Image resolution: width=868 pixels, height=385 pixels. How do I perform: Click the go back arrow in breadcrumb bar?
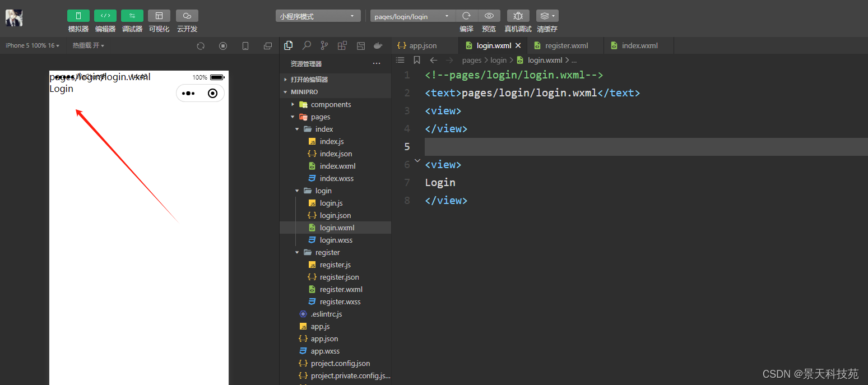tap(433, 60)
